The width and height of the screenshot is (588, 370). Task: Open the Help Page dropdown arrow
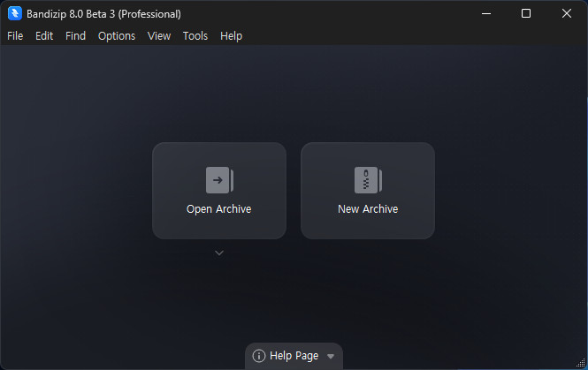click(x=331, y=356)
